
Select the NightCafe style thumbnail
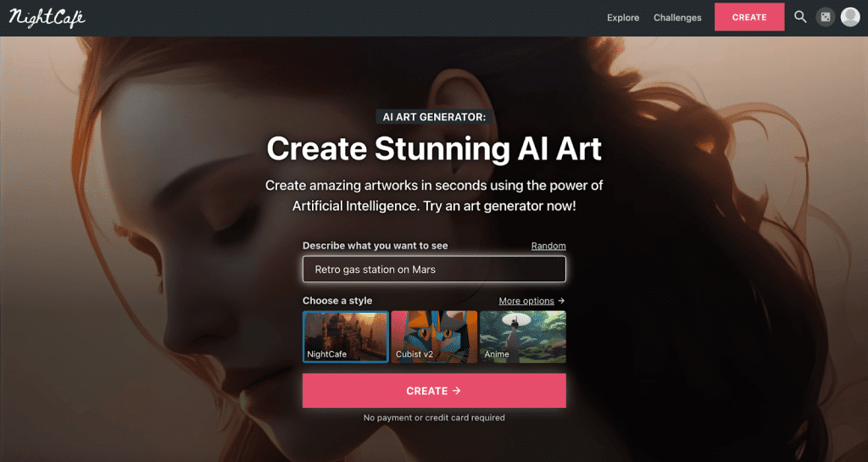346,337
